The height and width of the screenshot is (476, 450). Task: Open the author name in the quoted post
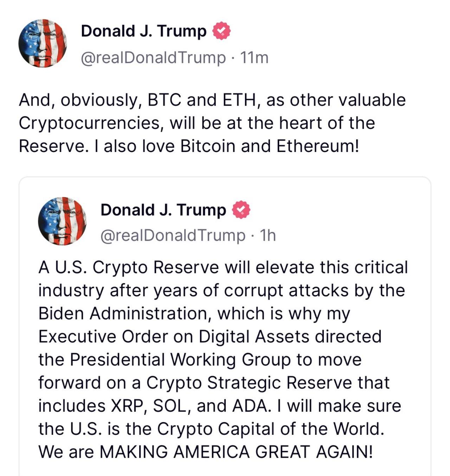[x=163, y=210]
